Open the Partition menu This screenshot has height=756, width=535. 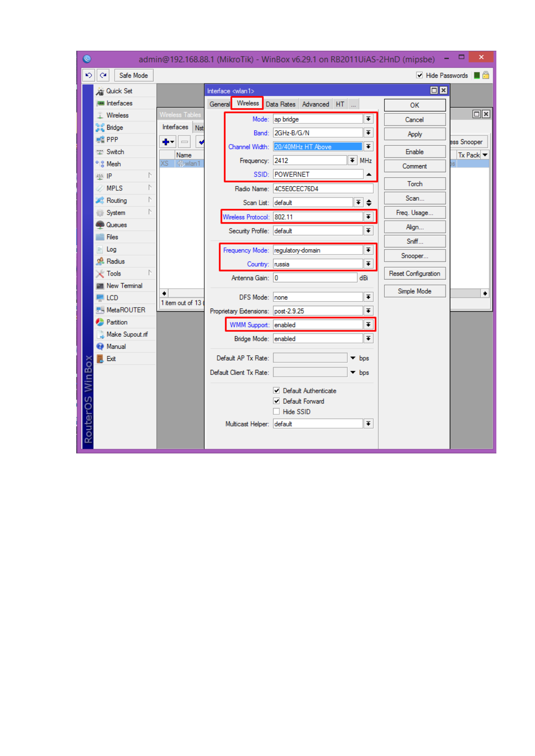pyautogui.click(x=117, y=322)
